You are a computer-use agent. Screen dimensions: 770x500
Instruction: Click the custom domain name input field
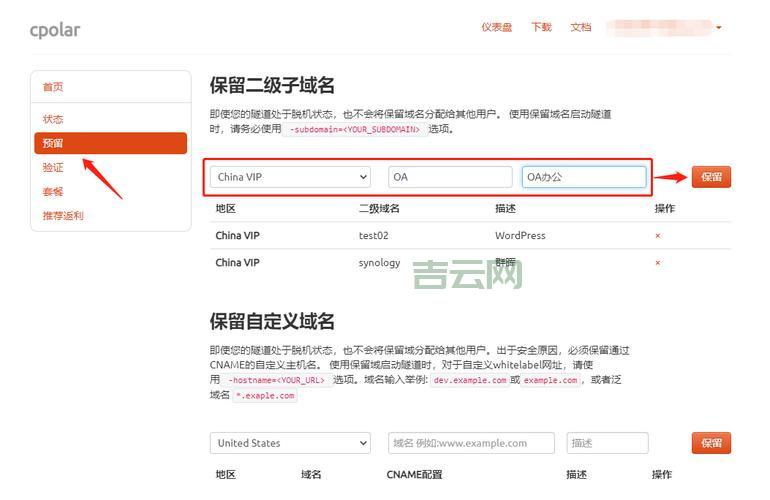(x=471, y=443)
